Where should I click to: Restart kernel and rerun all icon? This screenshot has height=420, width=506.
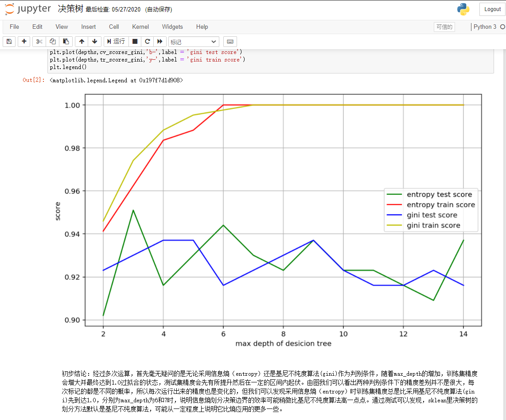[x=160, y=42]
